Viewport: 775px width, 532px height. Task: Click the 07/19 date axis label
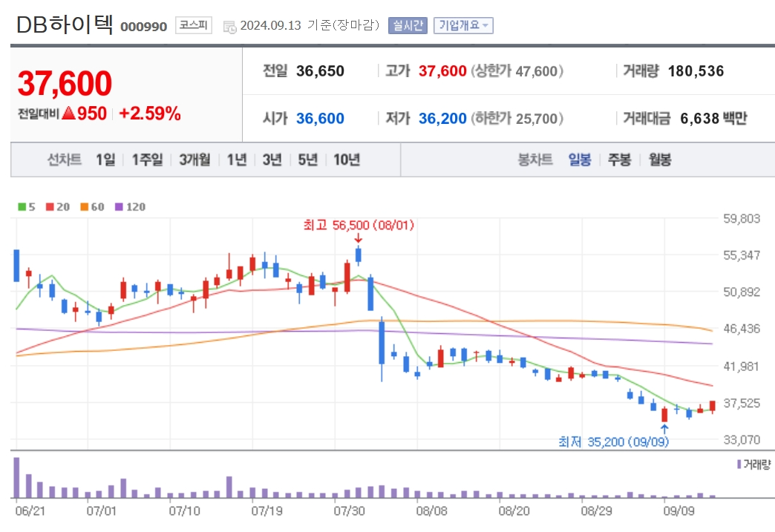[x=267, y=510]
